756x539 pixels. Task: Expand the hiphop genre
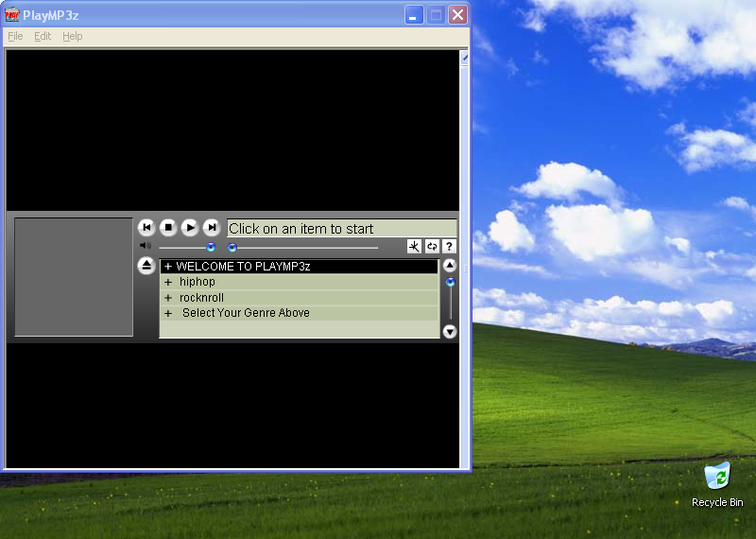point(168,283)
